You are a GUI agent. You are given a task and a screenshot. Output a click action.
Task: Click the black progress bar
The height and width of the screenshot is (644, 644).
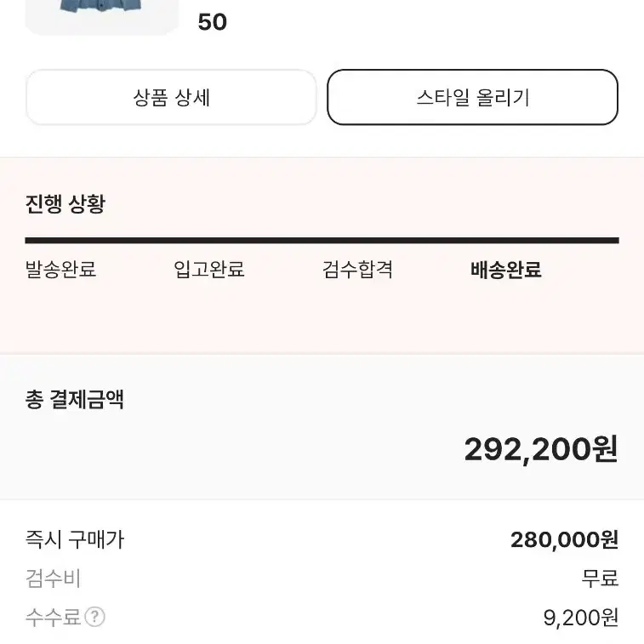coord(322,240)
